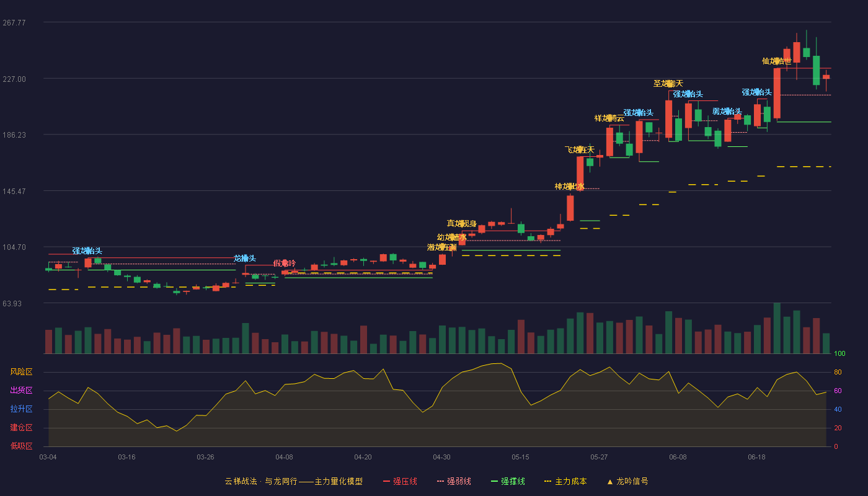Screen dimensions: 868x496
Task: Click the 龙抬头 marker near late March
Action: [x=245, y=258]
